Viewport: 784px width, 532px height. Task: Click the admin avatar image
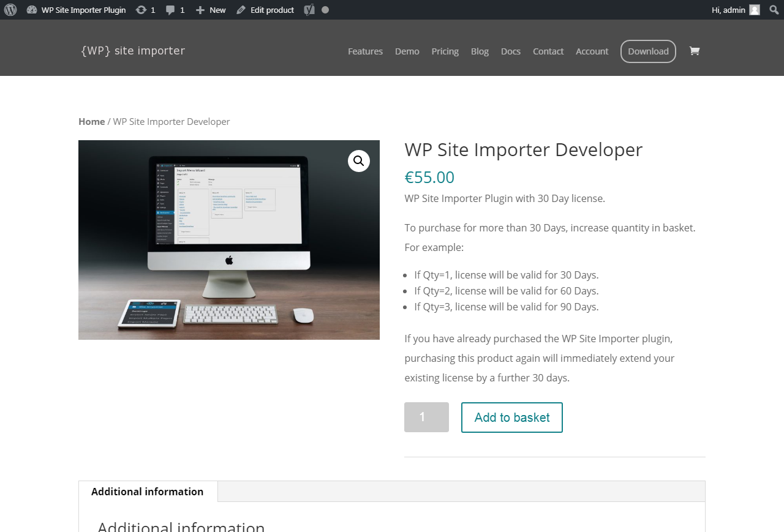pos(755,10)
